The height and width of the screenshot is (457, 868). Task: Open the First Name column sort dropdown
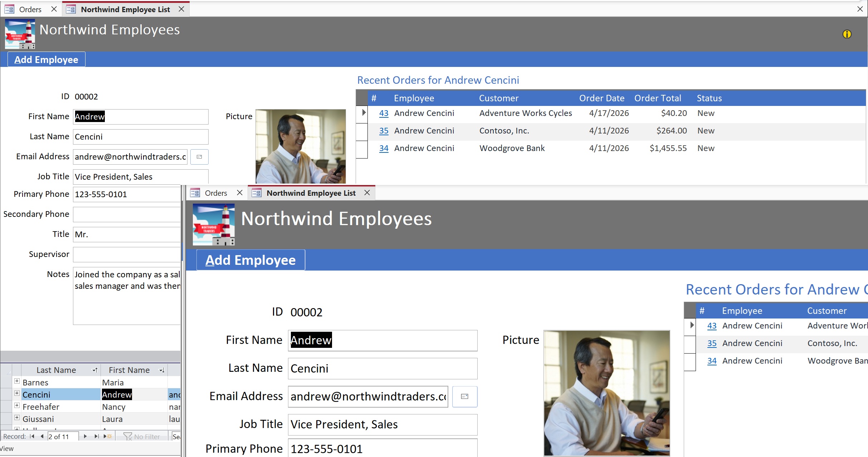click(162, 370)
